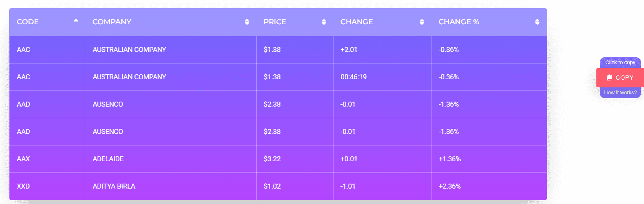
Task: Click the "Click to copy" label
Action: (x=620, y=62)
